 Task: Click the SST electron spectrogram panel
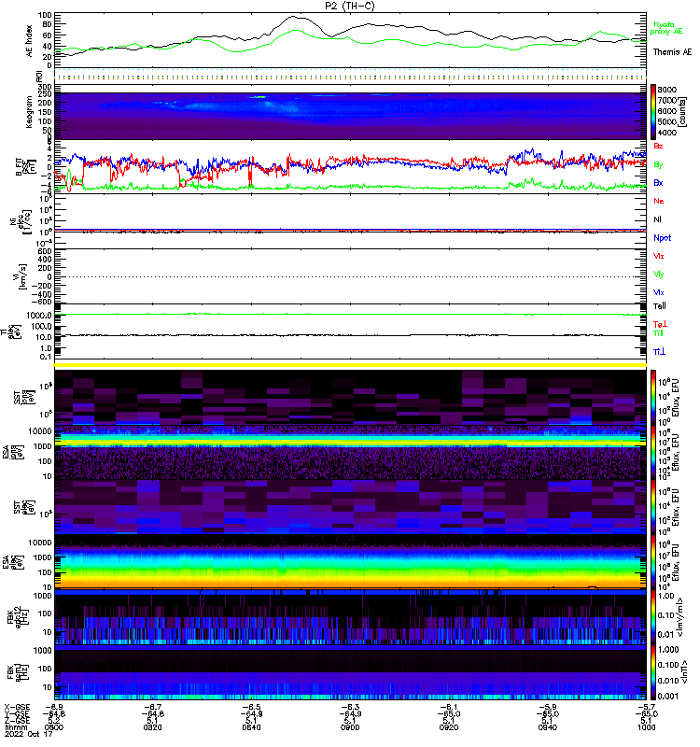[351, 507]
